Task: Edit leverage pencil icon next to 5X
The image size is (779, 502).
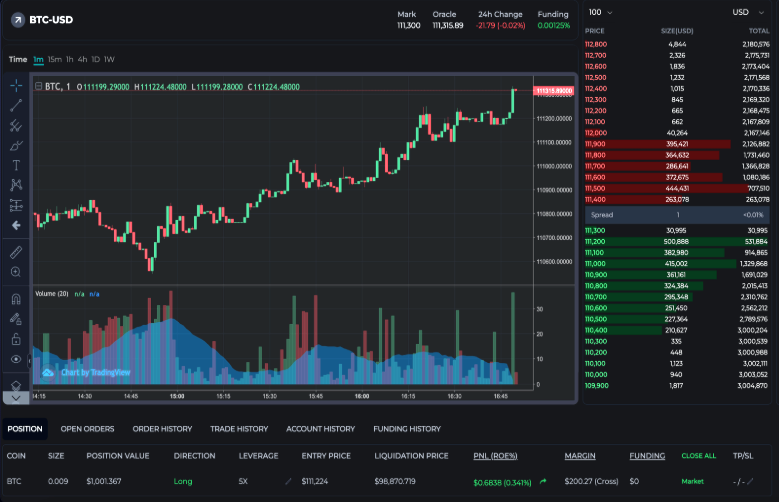Action: click(288, 481)
